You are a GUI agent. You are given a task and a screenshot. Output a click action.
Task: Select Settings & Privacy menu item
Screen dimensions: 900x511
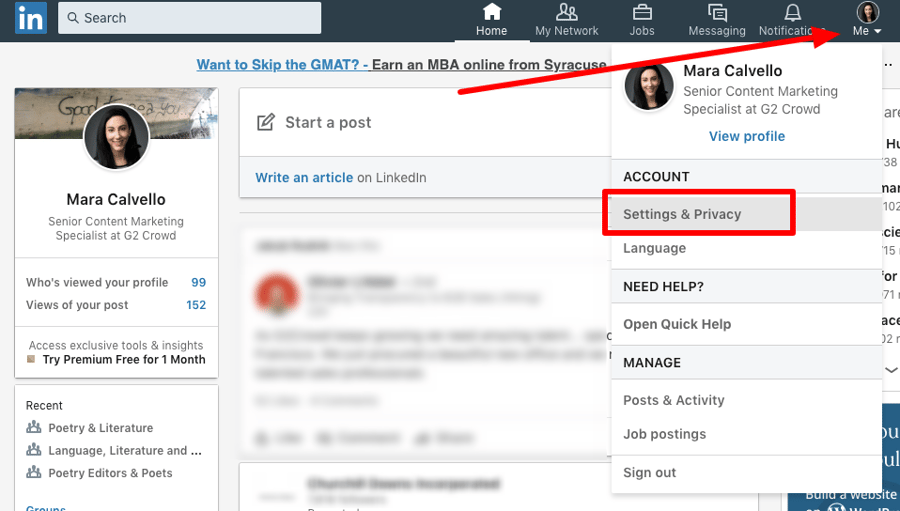click(747, 214)
